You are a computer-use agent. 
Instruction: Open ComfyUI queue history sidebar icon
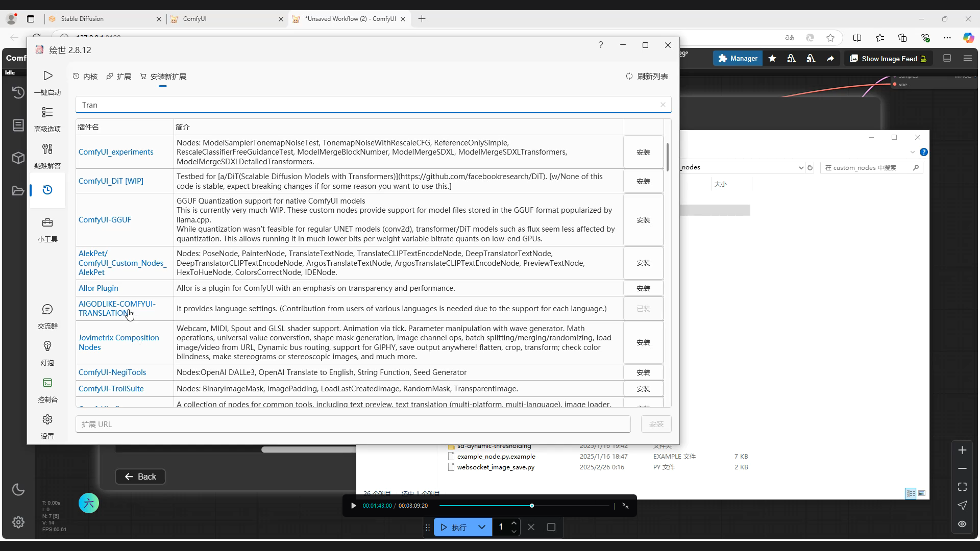pyautogui.click(x=18, y=92)
